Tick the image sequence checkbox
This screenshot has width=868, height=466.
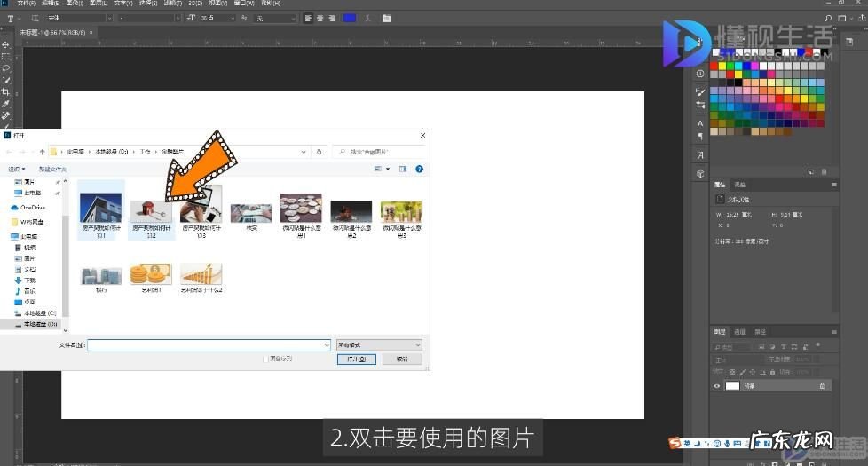coord(265,359)
